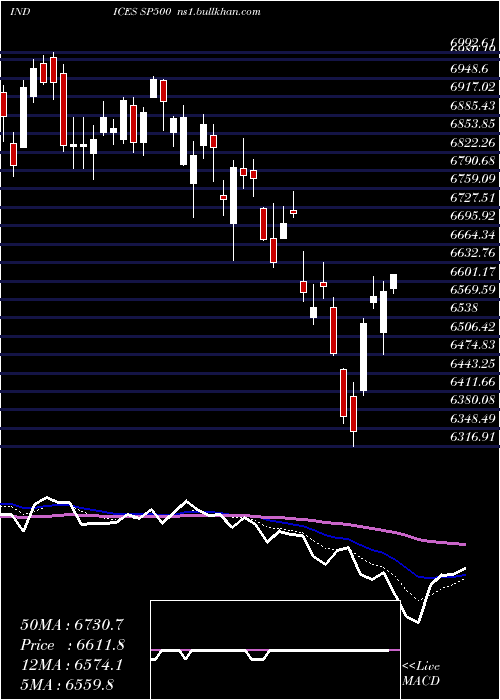The height and width of the screenshot is (700, 500).
Task: Click the 6948.6 price axis label
Action: tap(469, 69)
